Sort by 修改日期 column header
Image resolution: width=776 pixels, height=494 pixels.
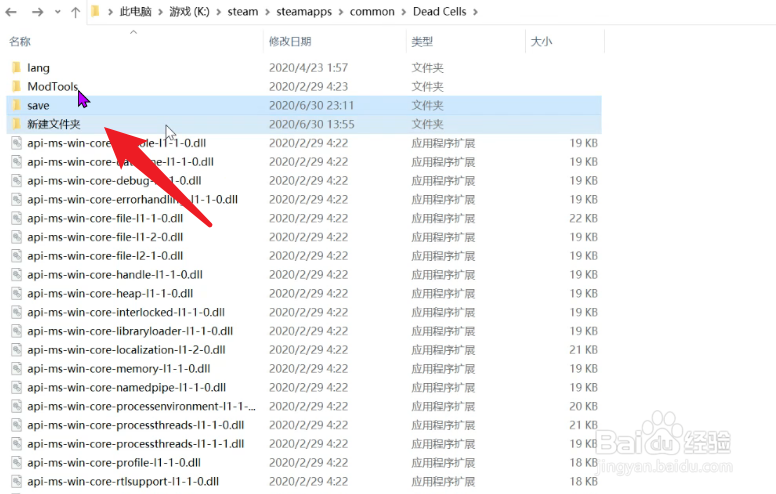290,42
